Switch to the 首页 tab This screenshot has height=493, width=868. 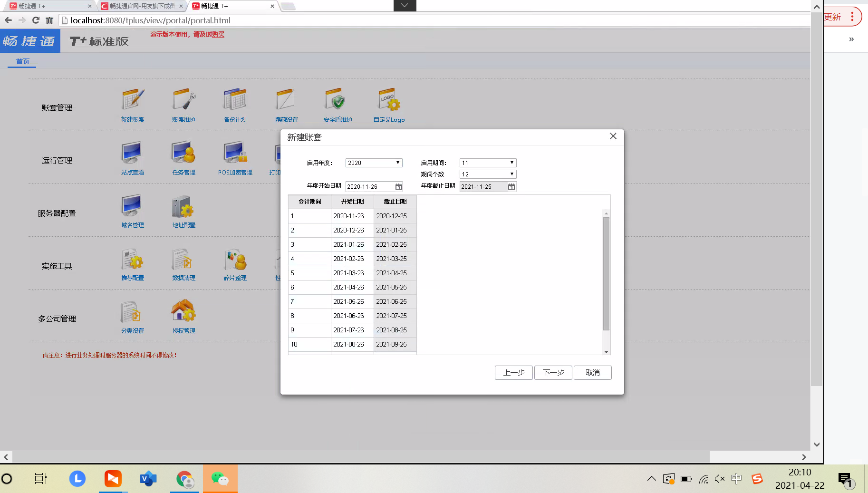click(x=22, y=61)
